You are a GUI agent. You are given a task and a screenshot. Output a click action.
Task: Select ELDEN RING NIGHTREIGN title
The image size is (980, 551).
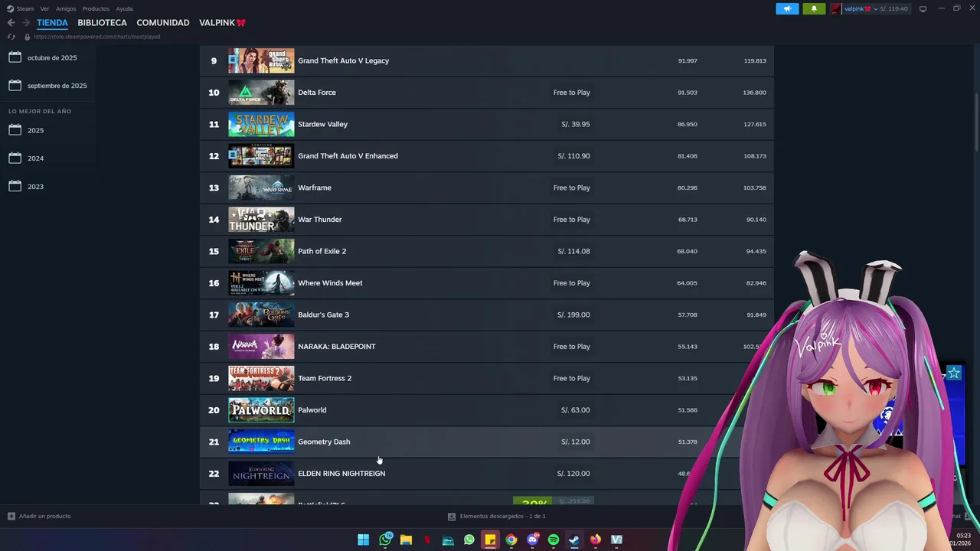pyautogui.click(x=341, y=474)
